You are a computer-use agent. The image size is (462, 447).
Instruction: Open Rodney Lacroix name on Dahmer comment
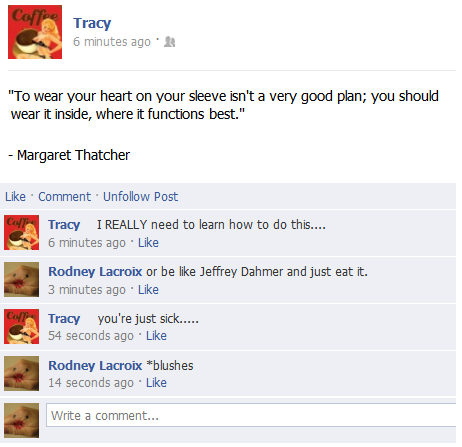95,272
